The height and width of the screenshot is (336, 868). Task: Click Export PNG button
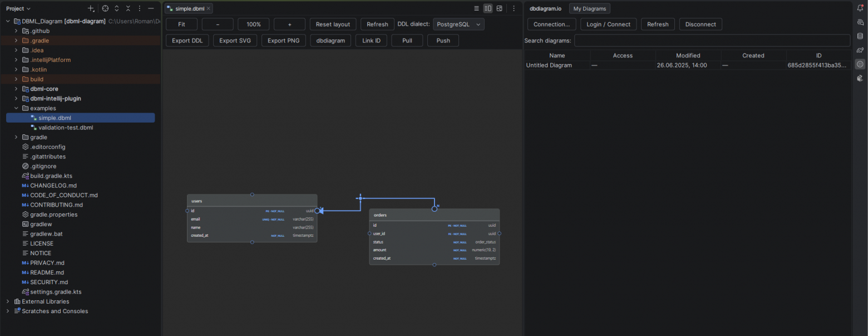[283, 41]
